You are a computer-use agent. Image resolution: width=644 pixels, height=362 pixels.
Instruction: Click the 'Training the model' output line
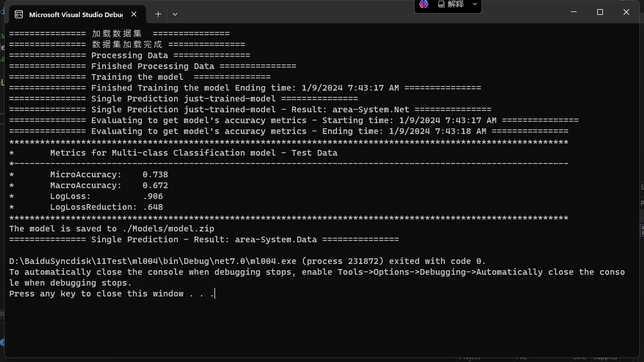137,77
